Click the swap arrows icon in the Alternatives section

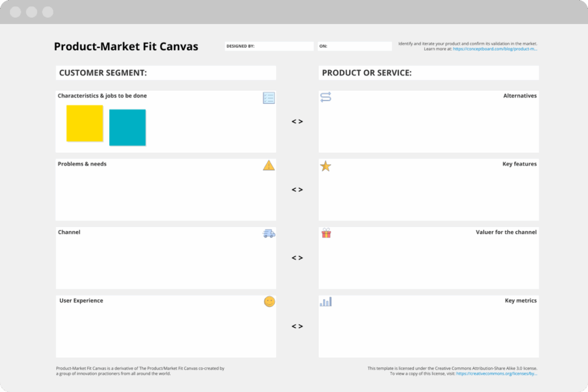[x=326, y=98]
